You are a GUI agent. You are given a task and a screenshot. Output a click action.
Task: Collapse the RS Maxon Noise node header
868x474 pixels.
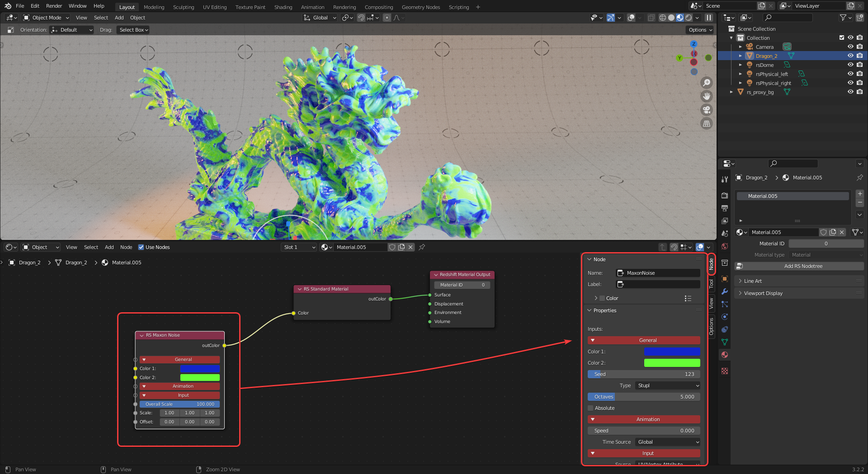click(142, 335)
